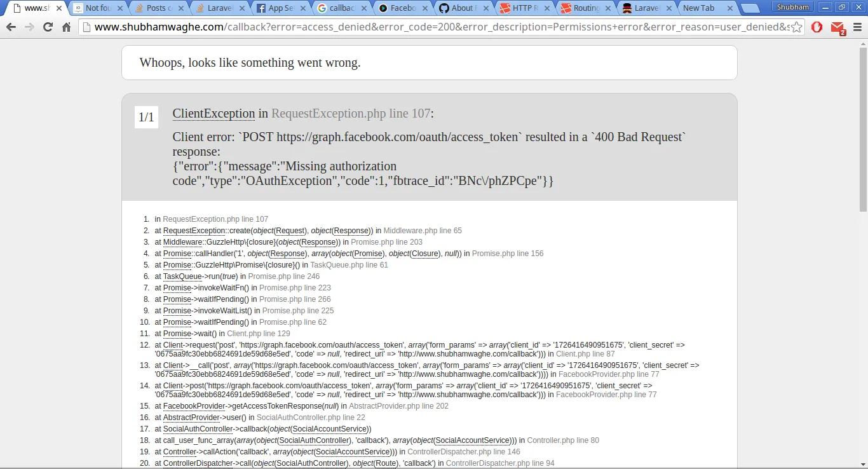Open the Gmail notifier extension
868x469 pixels.
838,28
